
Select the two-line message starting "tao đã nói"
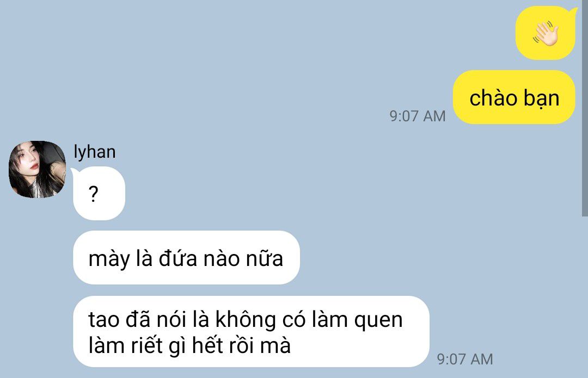251,332
